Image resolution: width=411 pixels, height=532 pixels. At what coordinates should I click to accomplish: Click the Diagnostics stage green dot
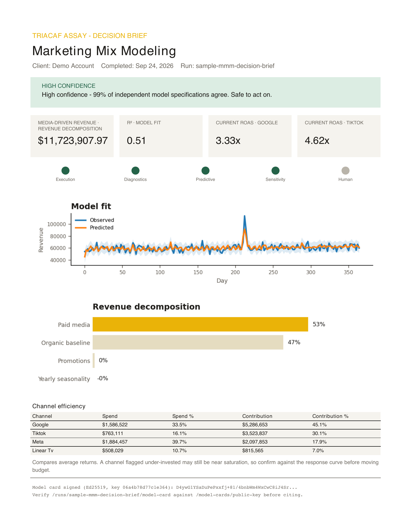click(x=135, y=170)
